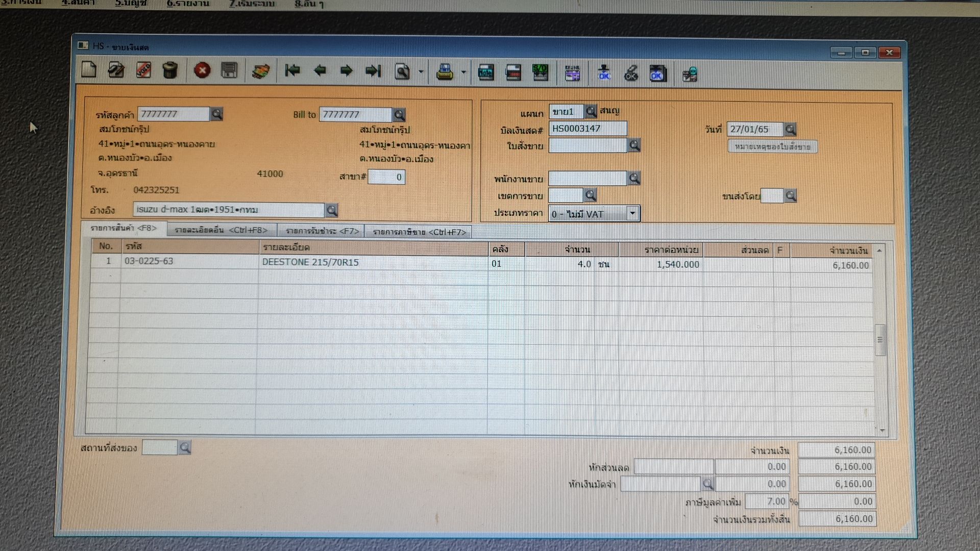Click the item table vertical scrollbar
This screenshot has width=980, height=551.
880,339
